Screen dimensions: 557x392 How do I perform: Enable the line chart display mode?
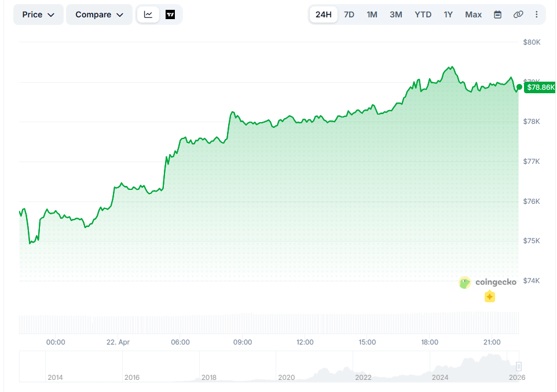[x=148, y=14]
